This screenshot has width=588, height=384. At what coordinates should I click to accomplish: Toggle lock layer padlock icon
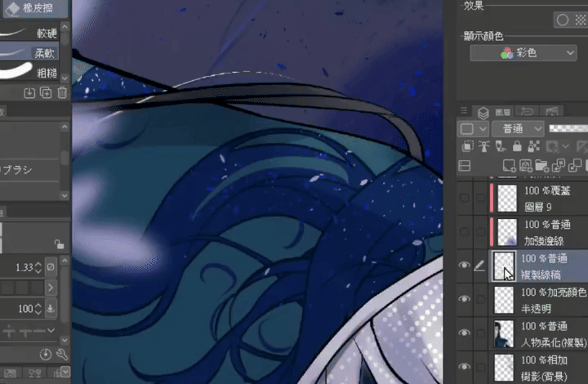coord(517,146)
